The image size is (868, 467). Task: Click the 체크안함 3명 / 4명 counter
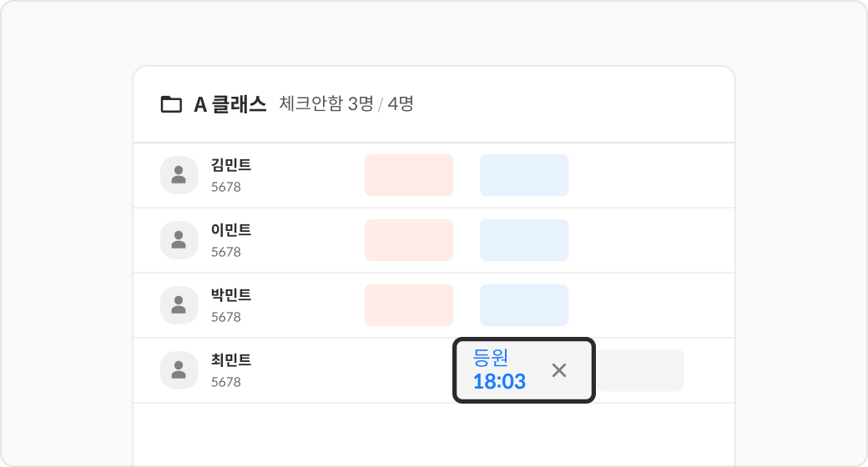click(346, 104)
